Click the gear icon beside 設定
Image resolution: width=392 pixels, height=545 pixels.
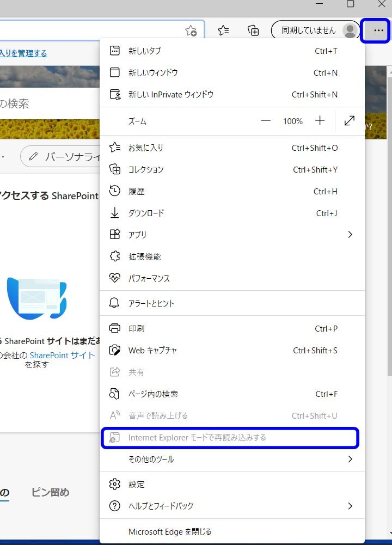[x=115, y=484]
